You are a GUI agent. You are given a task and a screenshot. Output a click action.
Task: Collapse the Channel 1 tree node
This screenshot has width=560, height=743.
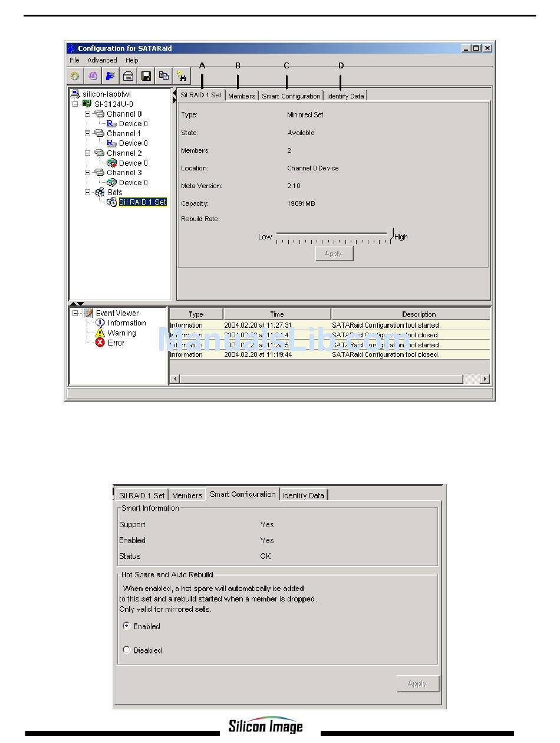(x=88, y=133)
